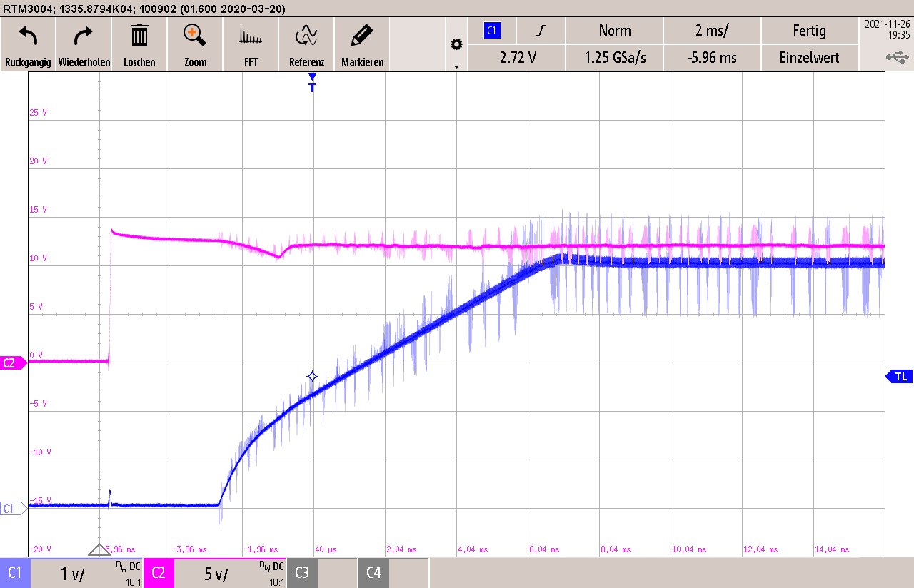Viewport: 914px width, 588px height.
Task: Open the Referenz waveform tool
Action: pos(306,35)
